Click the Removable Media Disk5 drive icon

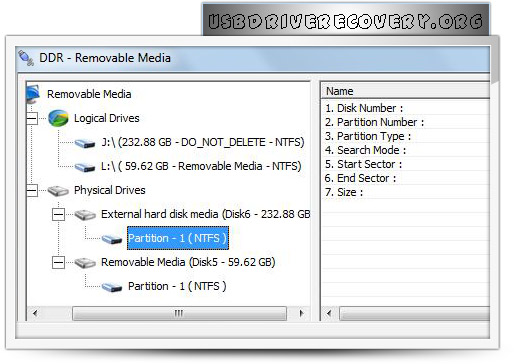point(85,263)
